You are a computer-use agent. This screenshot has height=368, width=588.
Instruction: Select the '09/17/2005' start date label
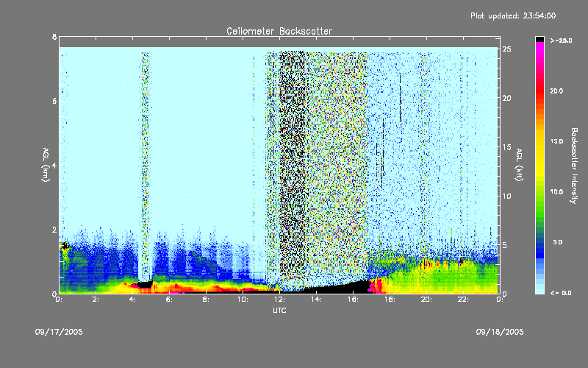pyautogui.click(x=59, y=332)
